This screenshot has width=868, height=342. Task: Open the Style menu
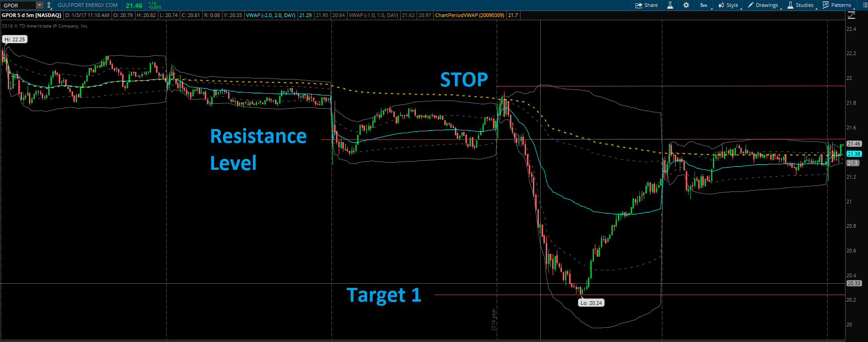click(729, 5)
